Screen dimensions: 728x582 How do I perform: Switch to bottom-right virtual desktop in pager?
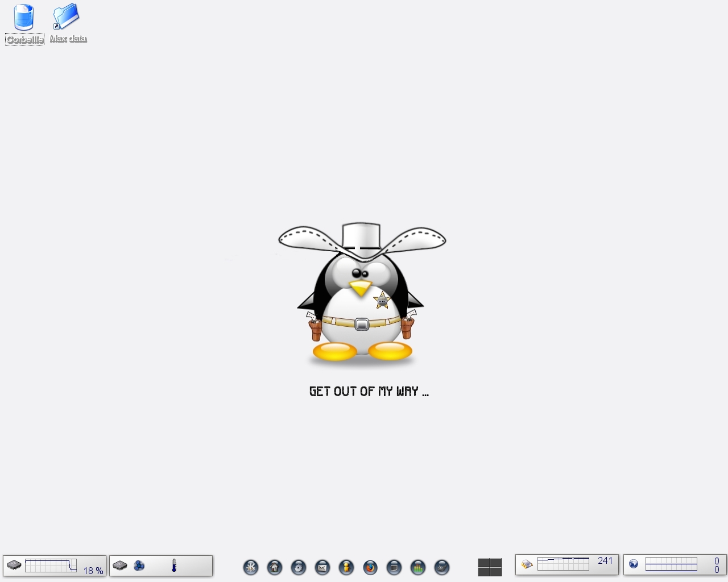(496, 572)
